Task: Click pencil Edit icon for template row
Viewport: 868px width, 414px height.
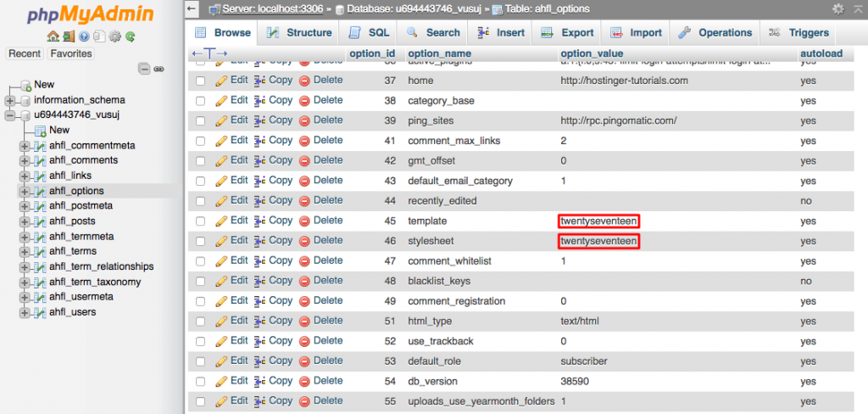Action: [x=221, y=221]
